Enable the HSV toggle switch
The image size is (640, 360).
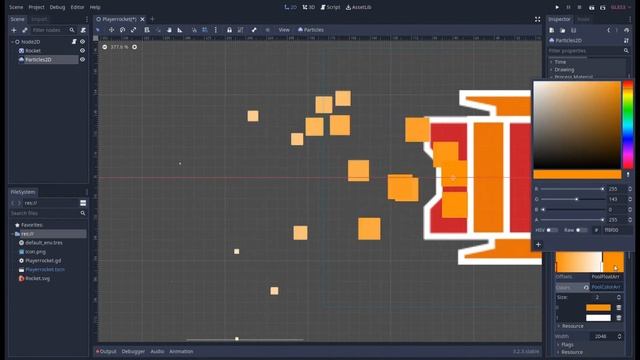[x=552, y=230]
